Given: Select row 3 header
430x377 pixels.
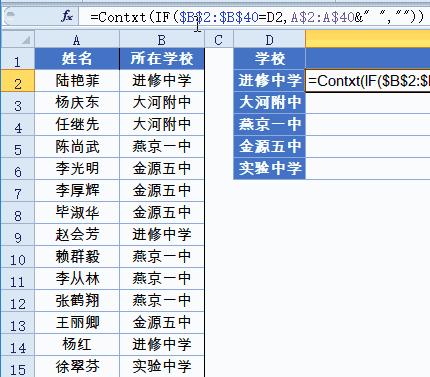Looking at the screenshot, I should tap(17, 103).
